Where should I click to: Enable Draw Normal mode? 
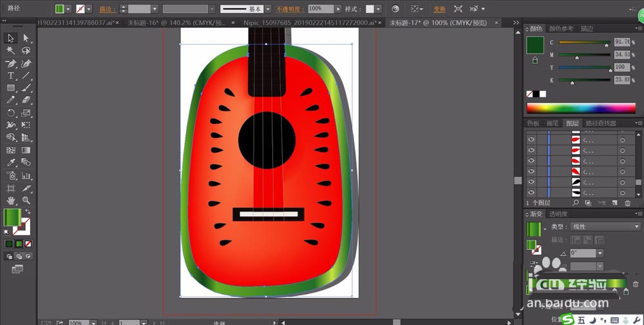tap(9, 256)
